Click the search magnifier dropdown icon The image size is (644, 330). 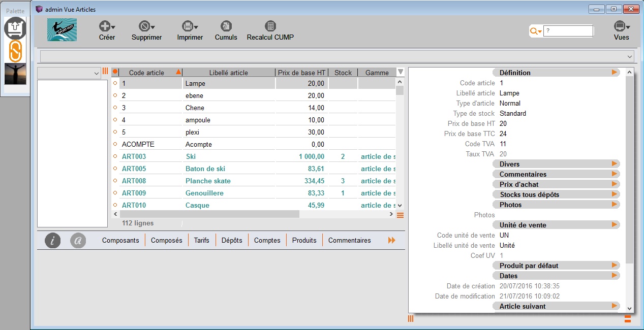tap(536, 31)
